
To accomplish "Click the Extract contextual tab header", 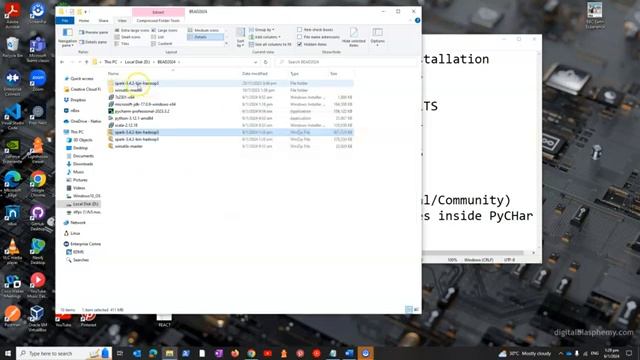I will click(158, 12).
